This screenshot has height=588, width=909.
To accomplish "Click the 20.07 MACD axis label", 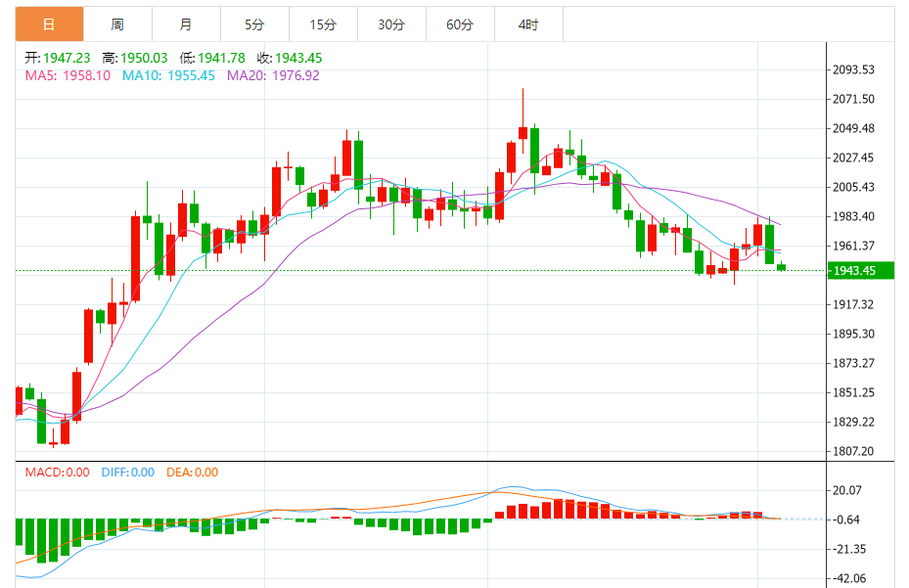I will pos(847,490).
